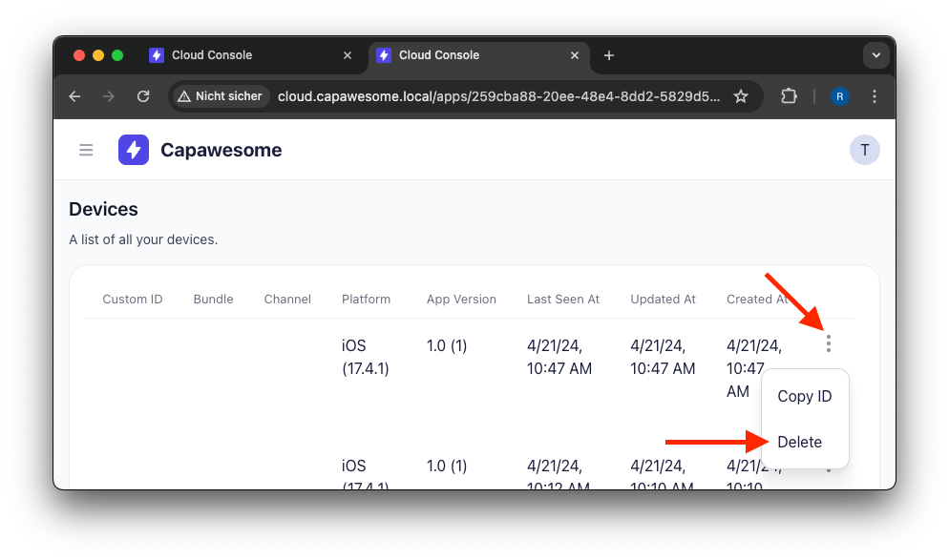This screenshot has width=949, height=560.
Task: Click the Platform column header
Action: (x=366, y=300)
